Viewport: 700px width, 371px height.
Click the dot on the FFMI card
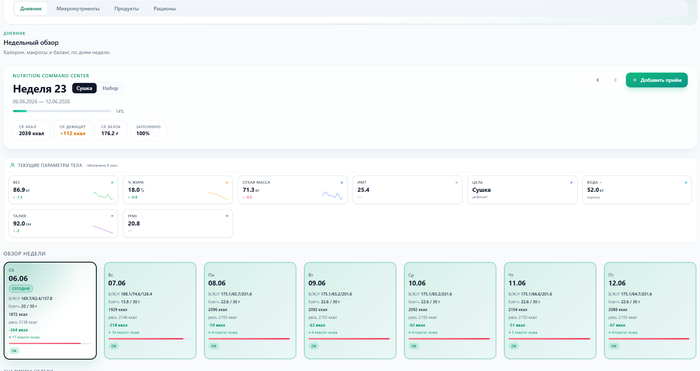227,216
